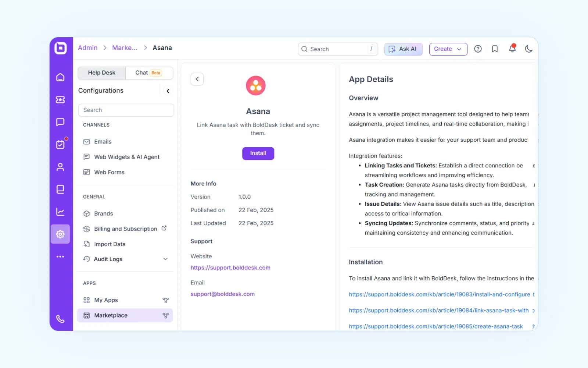This screenshot has height=368, width=588.
Task: Select the Help Desk tab
Action: [x=102, y=73]
